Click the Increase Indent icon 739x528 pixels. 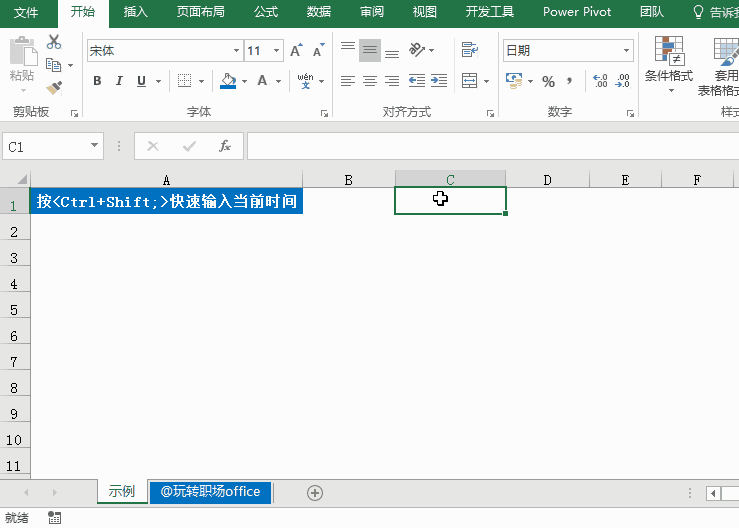(440, 81)
